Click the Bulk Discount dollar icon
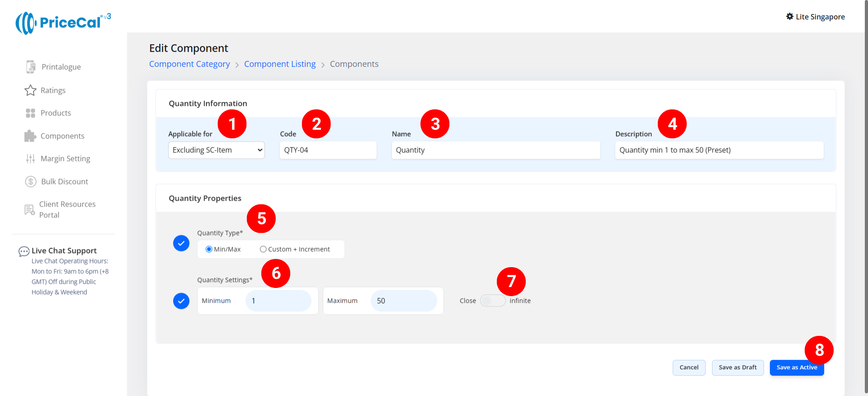Image resolution: width=868 pixels, height=396 pixels. click(x=30, y=182)
